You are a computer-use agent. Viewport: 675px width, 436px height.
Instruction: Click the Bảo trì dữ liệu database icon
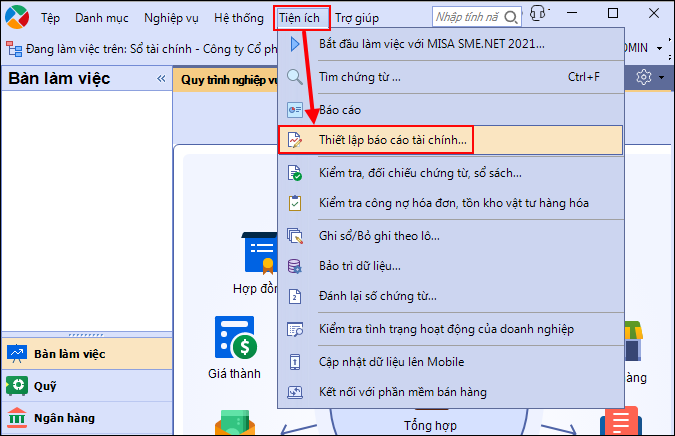point(294,266)
